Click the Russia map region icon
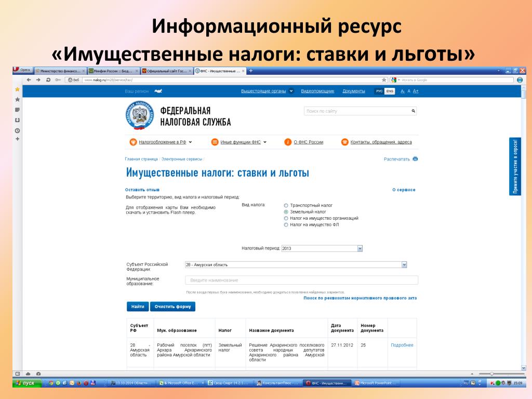 point(158,91)
